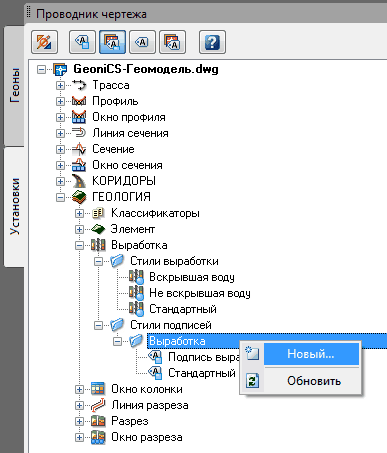Click the Окно профиля icon
This screenshot has height=453, width=387.
tap(79, 117)
